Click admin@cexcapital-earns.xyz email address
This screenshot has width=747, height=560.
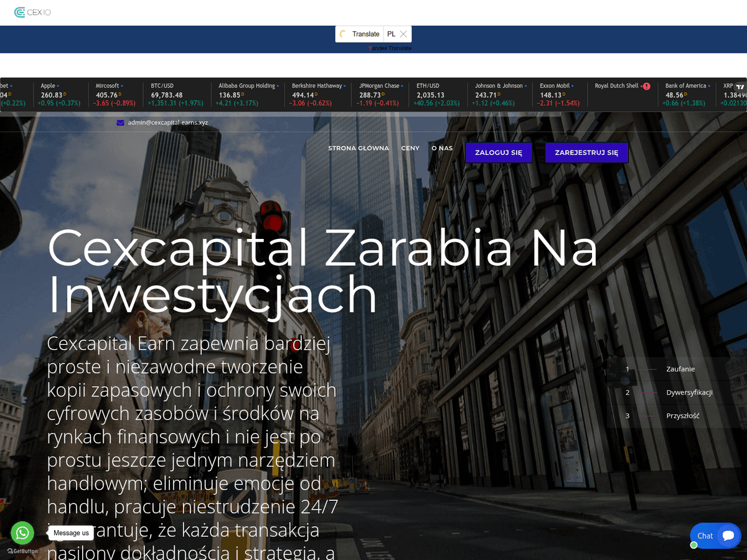(x=167, y=123)
